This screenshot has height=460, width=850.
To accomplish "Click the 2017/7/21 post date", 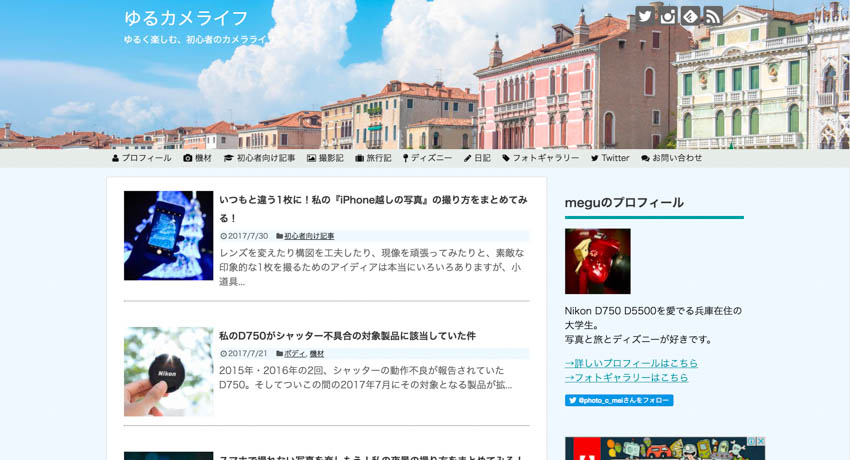I will click(244, 354).
